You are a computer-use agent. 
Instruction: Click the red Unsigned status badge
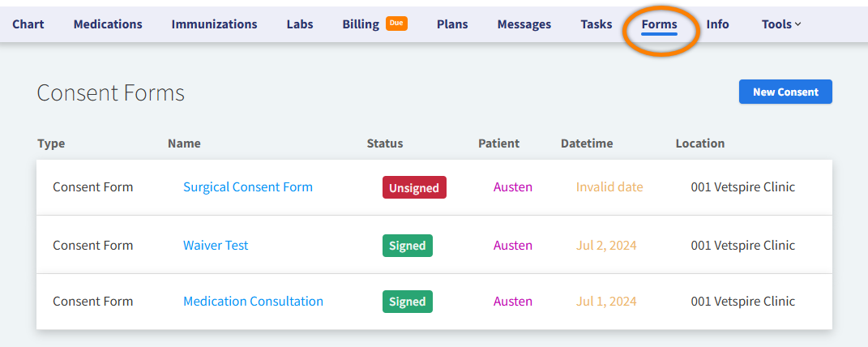414,188
